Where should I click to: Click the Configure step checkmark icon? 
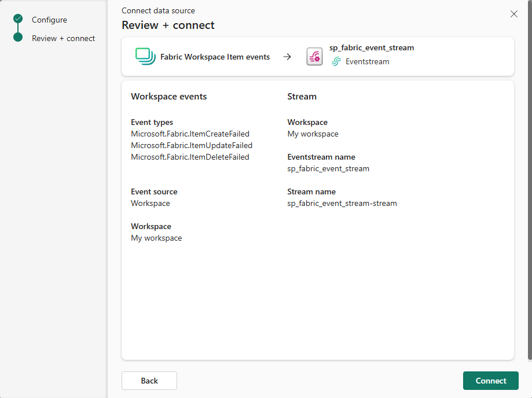18,20
